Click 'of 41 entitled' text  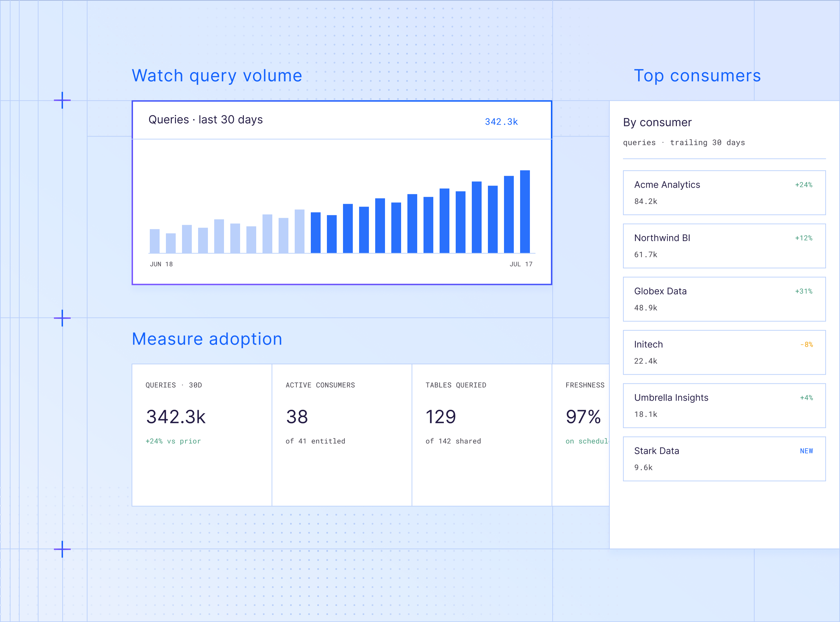pos(315,441)
